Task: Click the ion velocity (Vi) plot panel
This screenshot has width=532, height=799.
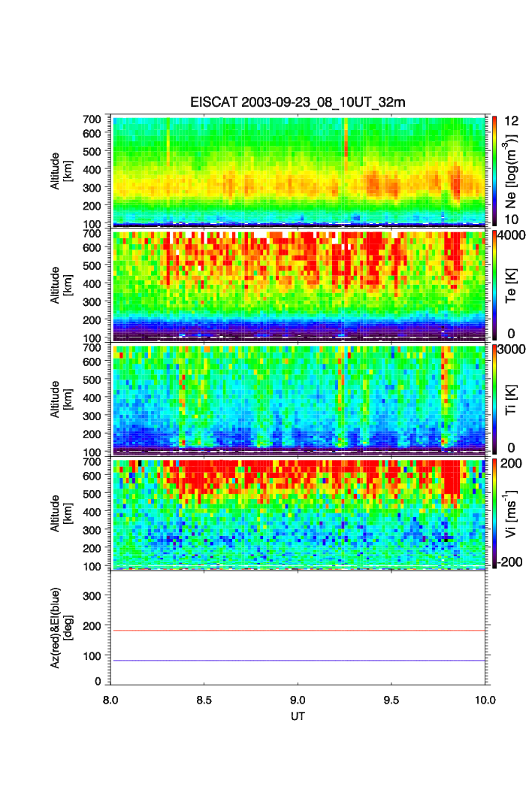Action: pyautogui.click(x=299, y=513)
